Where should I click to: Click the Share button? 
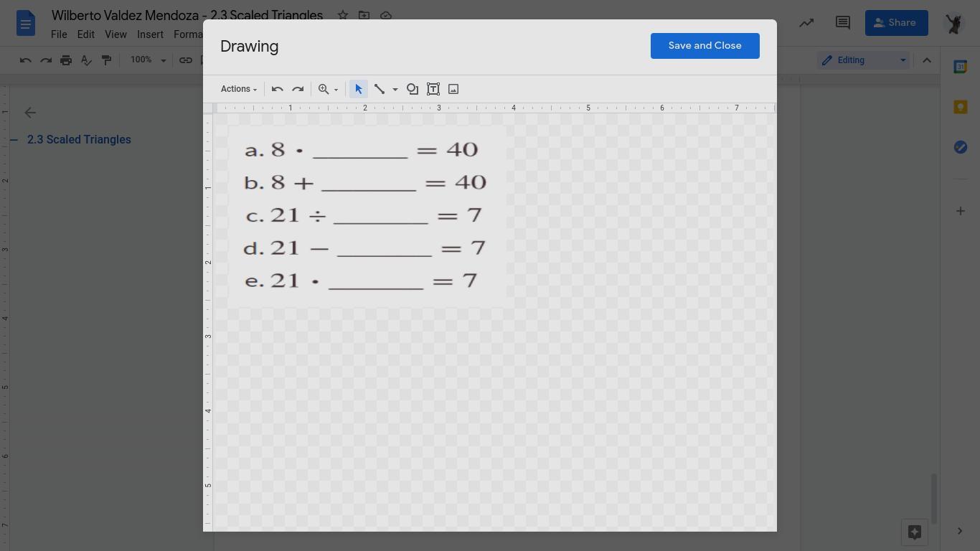tap(895, 23)
